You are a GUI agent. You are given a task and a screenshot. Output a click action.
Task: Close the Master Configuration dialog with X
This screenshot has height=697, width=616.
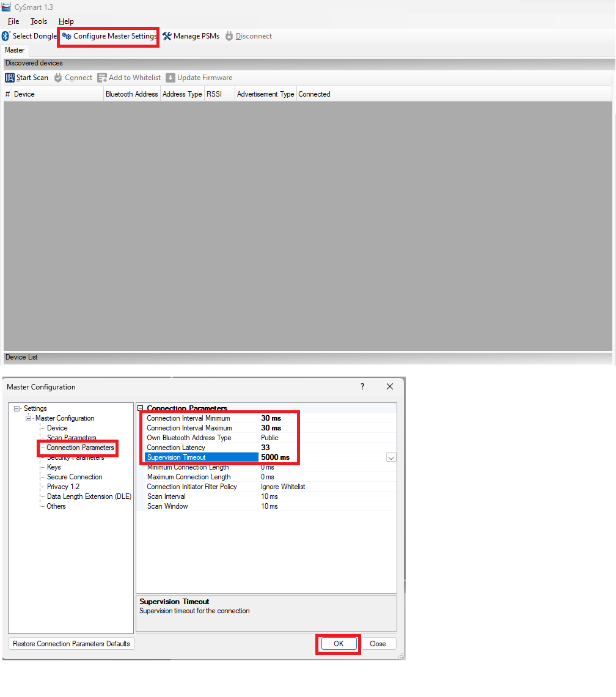pos(390,387)
